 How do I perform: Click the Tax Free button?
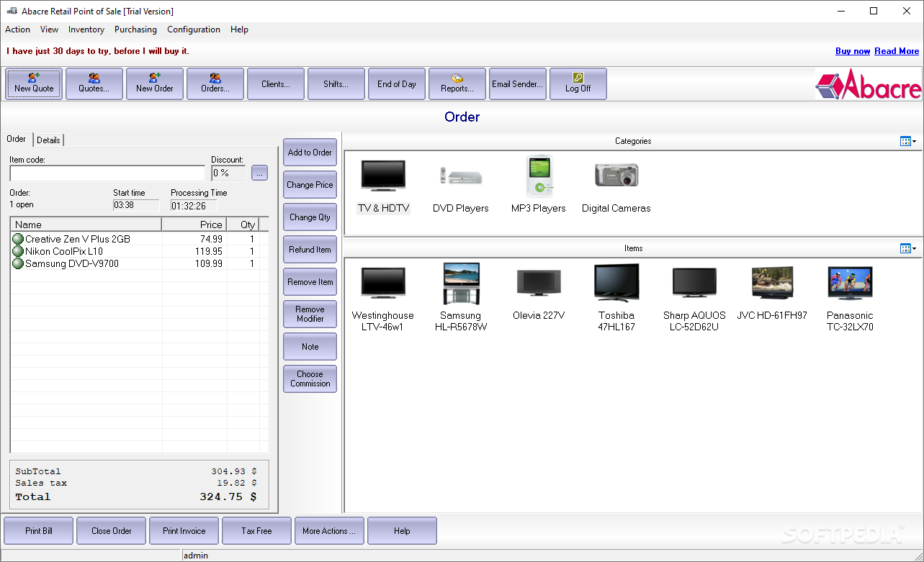pyautogui.click(x=257, y=531)
